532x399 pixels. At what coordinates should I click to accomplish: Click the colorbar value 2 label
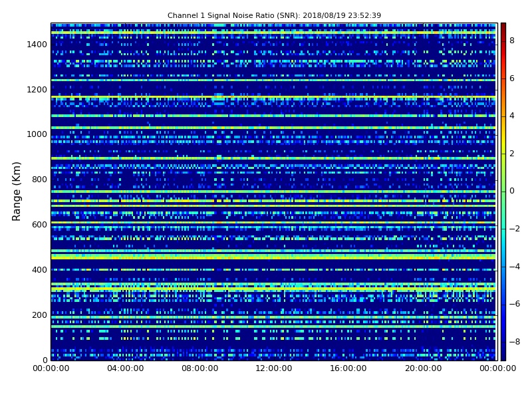512,154
